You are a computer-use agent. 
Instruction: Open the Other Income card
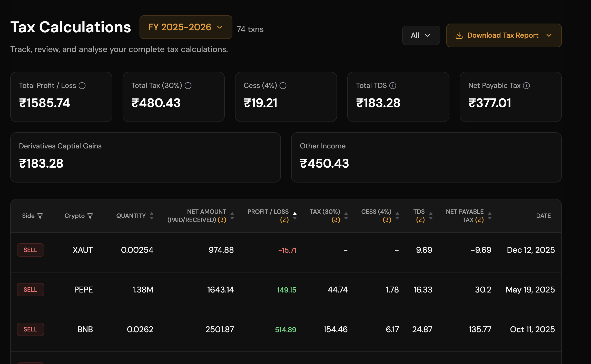pos(426,157)
